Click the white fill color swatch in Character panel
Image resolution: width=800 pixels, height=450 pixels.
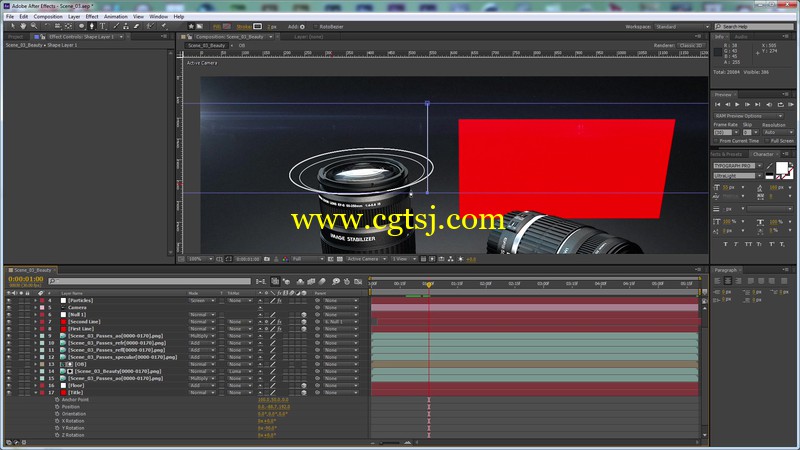(781, 168)
